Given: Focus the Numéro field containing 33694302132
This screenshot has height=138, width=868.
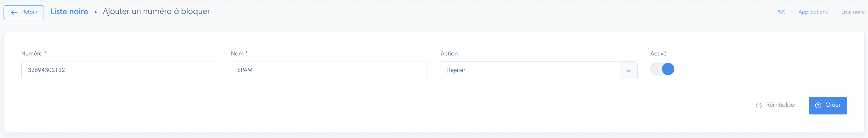Looking at the screenshot, I should click(119, 70).
